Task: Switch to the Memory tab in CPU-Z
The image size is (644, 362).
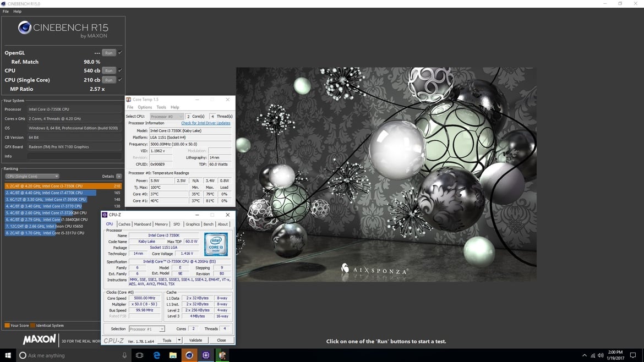Action: pyautogui.click(x=161, y=224)
